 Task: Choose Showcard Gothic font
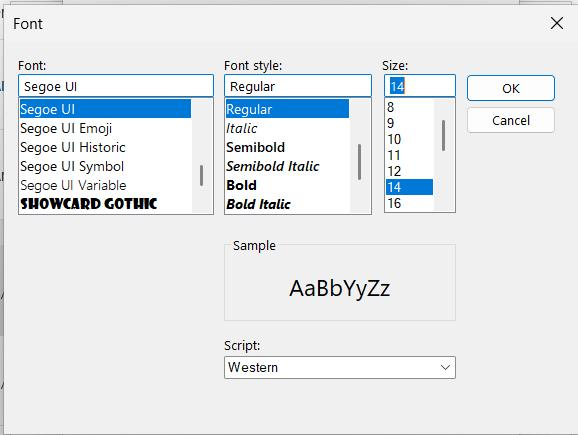(x=105, y=204)
